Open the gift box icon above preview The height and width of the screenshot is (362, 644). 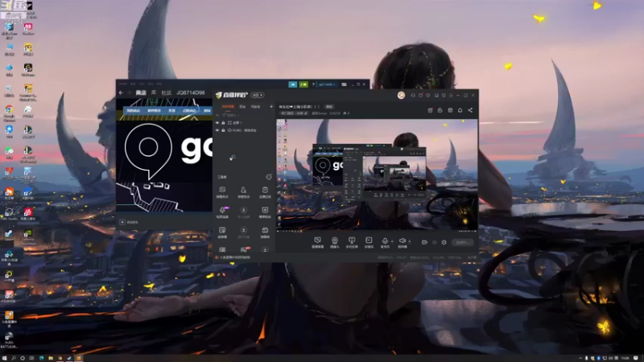430,110
